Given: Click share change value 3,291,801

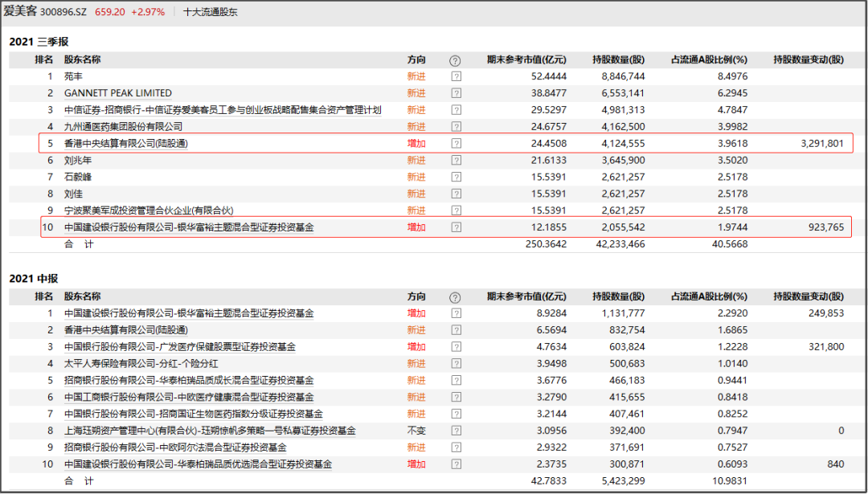Looking at the screenshot, I should coord(822,144).
